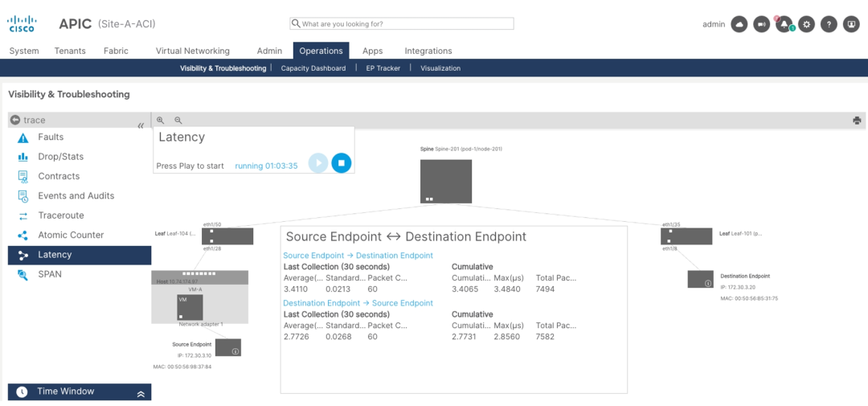Click the total packets value 7494
The image size is (868, 406).
545,289
